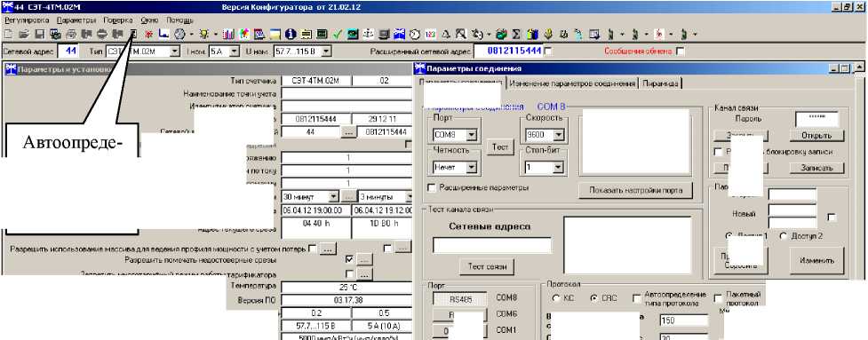Image resolution: width=868 pixels, height=340 pixels.
Task: Click the Открыть channel button
Action: [816, 136]
